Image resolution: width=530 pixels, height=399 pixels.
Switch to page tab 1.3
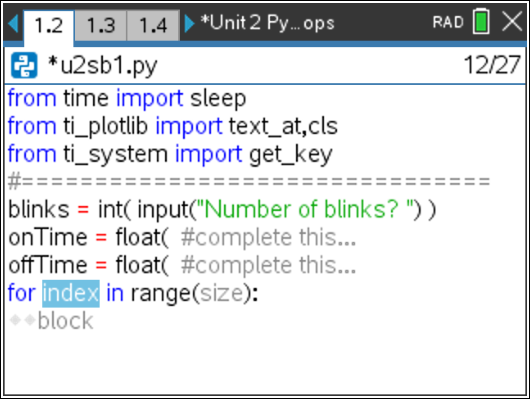pyautogui.click(x=101, y=25)
